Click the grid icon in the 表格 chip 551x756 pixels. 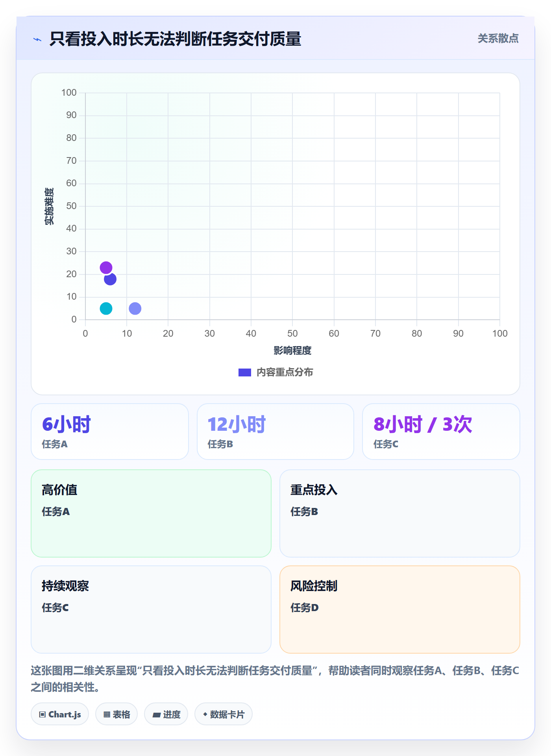[x=107, y=714]
